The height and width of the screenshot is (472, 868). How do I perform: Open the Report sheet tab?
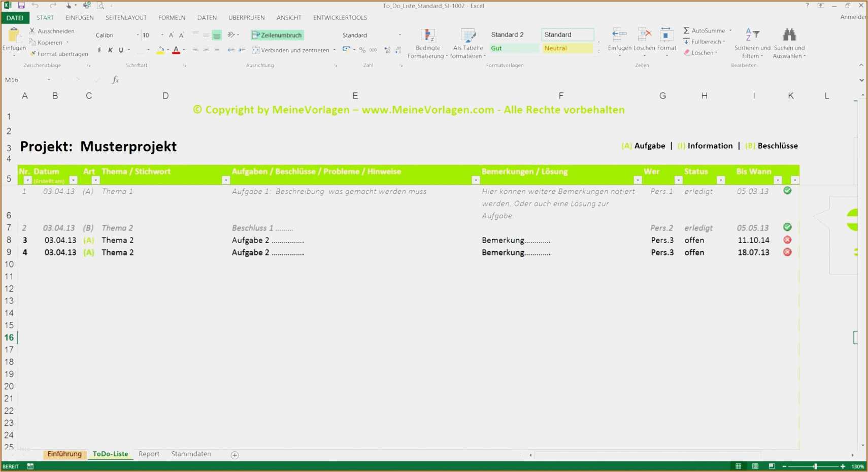click(149, 454)
